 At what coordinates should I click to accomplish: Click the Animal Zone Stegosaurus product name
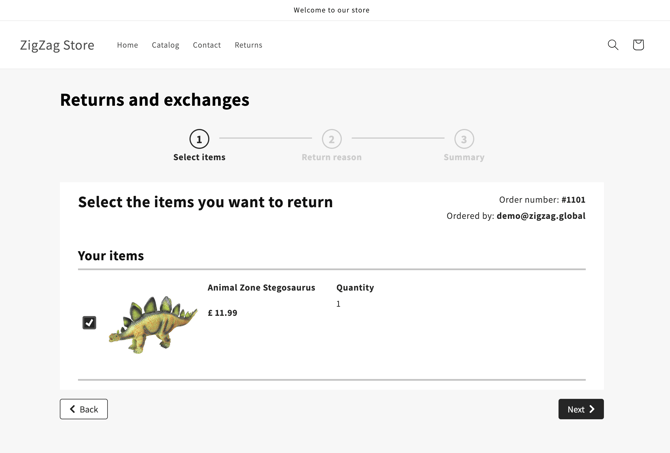(261, 288)
